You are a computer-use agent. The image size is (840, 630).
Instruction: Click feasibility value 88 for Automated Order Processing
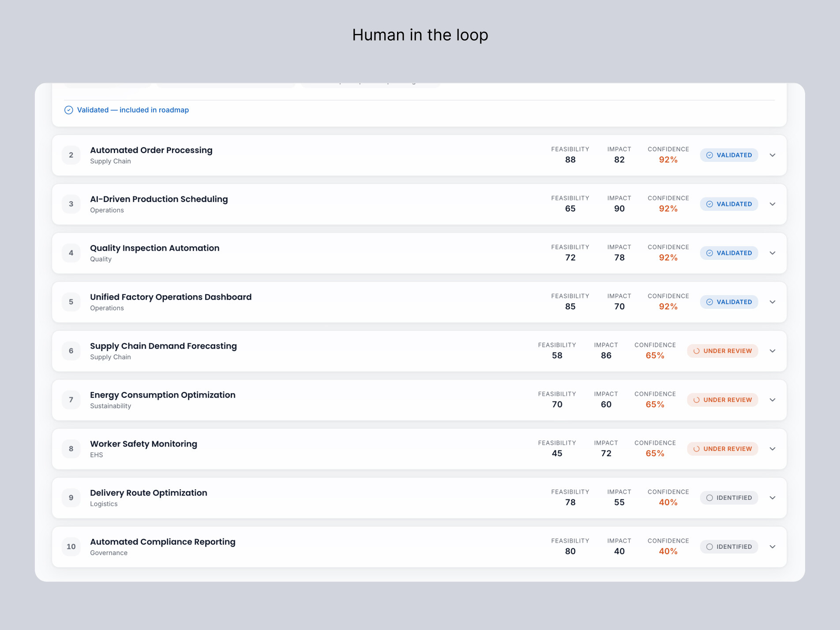(x=570, y=160)
